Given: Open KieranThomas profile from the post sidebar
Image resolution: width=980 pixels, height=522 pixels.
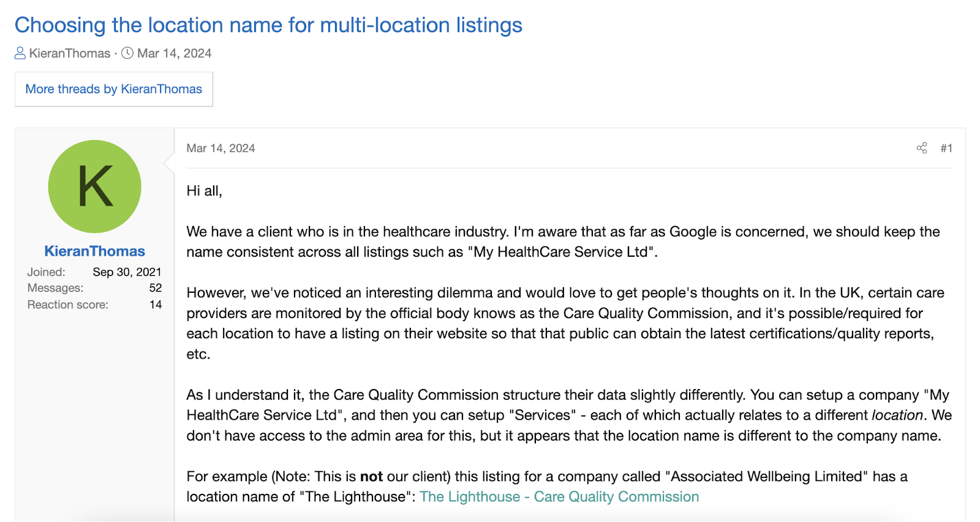Looking at the screenshot, I should point(94,251).
